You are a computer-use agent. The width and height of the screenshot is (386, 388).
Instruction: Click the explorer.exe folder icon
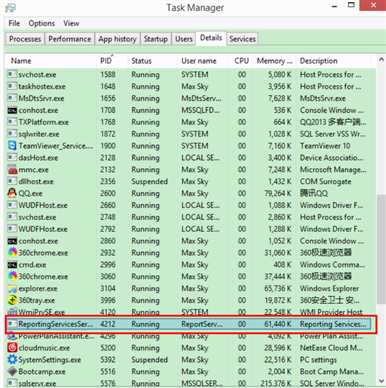click(12, 289)
